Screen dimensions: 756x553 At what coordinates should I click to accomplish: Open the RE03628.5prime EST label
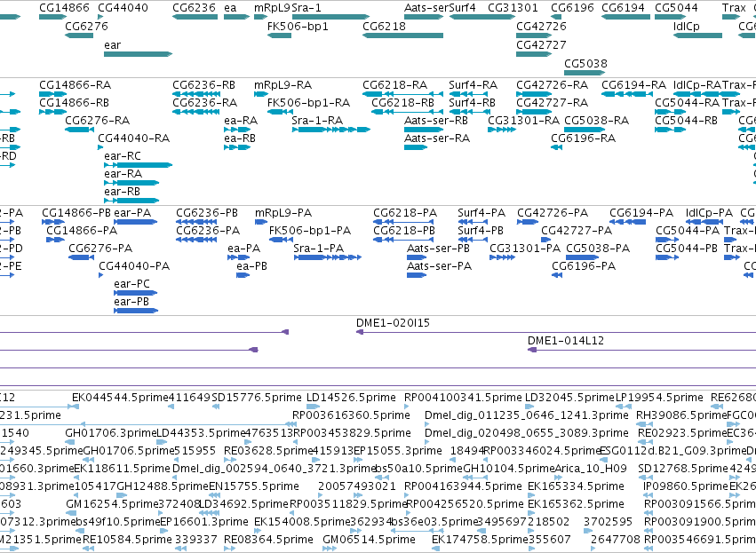268,451
